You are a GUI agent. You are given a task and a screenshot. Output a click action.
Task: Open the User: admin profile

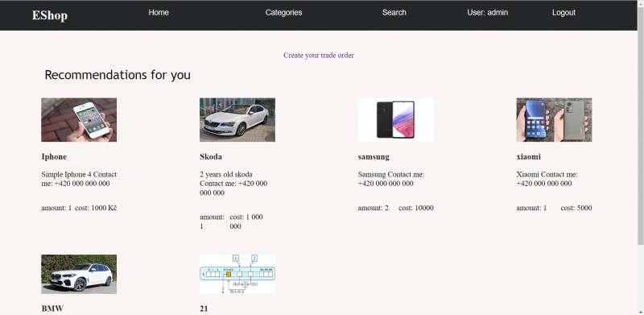point(488,12)
